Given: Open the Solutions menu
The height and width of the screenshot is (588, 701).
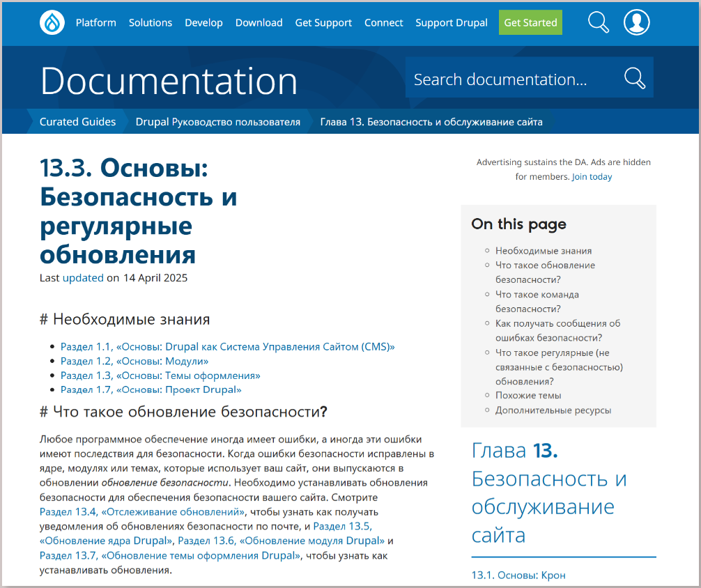Looking at the screenshot, I should 151,23.
